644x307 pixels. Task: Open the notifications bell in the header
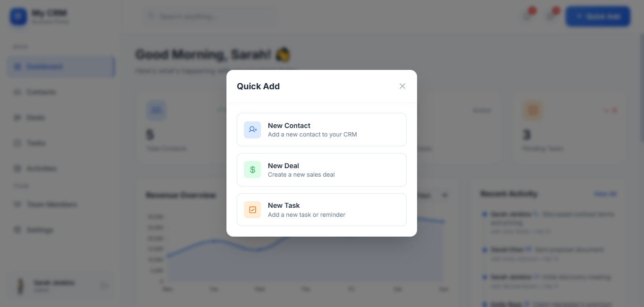[527, 17]
